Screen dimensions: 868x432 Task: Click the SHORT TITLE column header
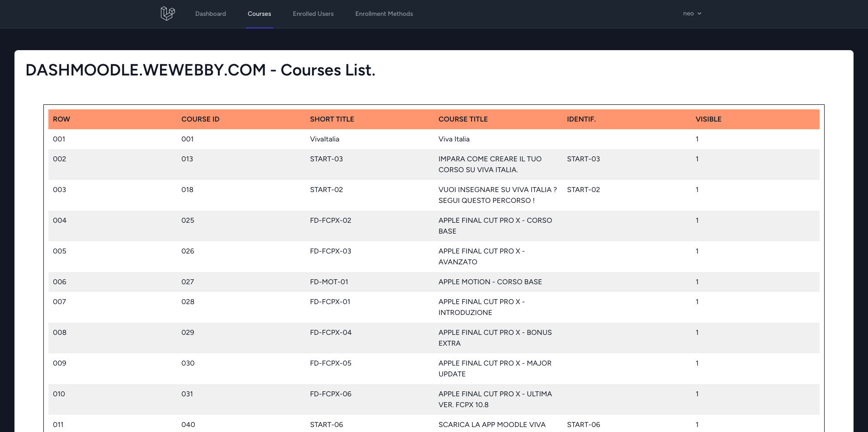332,119
